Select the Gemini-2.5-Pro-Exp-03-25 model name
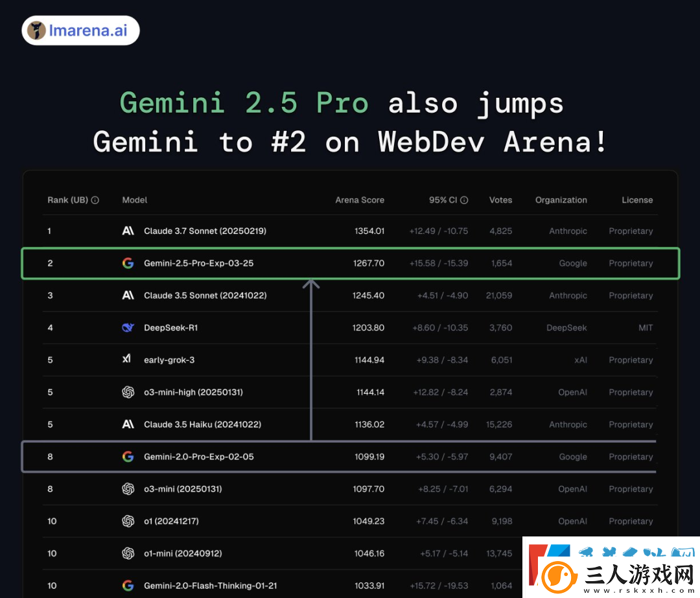This screenshot has height=598, width=700. click(199, 263)
